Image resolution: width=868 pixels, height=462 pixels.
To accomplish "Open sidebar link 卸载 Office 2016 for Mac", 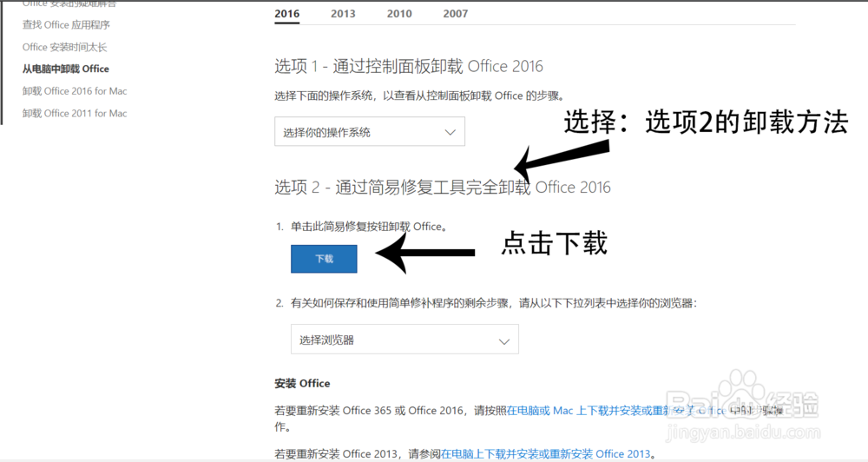I will click(x=75, y=91).
